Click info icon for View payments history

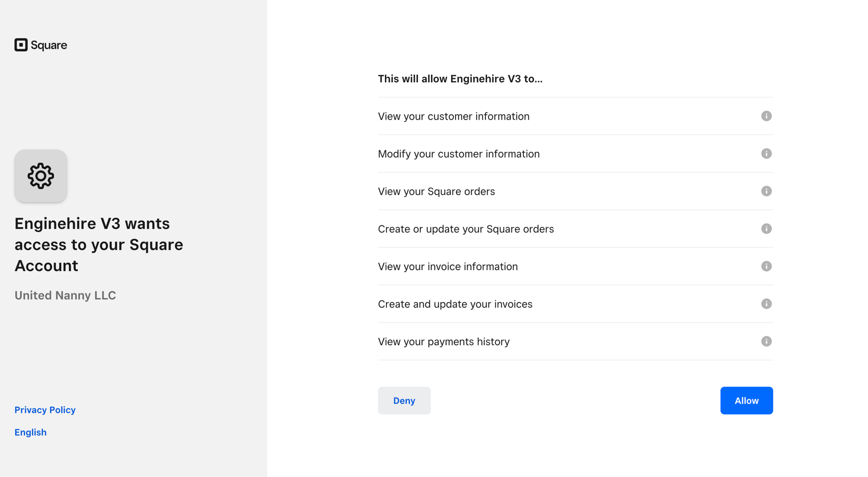(766, 341)
